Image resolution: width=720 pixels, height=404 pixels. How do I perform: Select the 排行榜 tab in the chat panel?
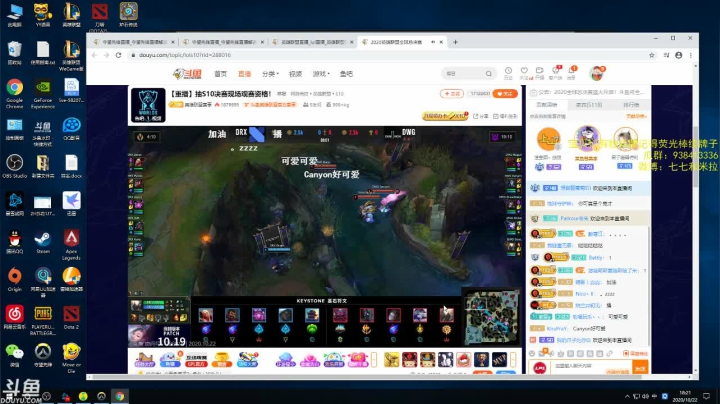coord(631,105)
